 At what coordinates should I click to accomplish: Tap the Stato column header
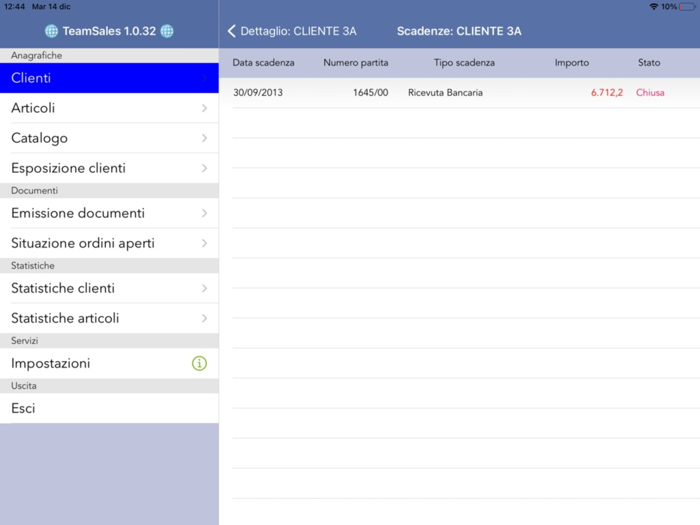pyautogui.click(x=649, y=62)
